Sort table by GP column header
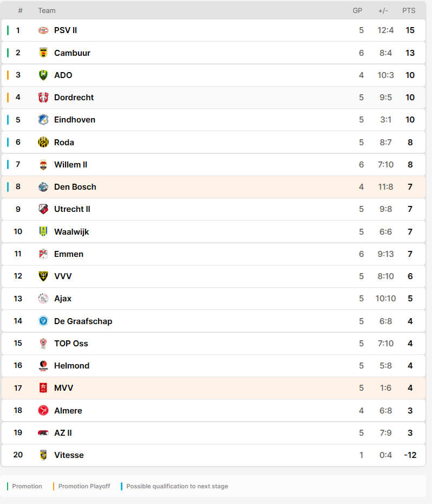The height and width of the screenshot is (504, 432). pos(357,11)
